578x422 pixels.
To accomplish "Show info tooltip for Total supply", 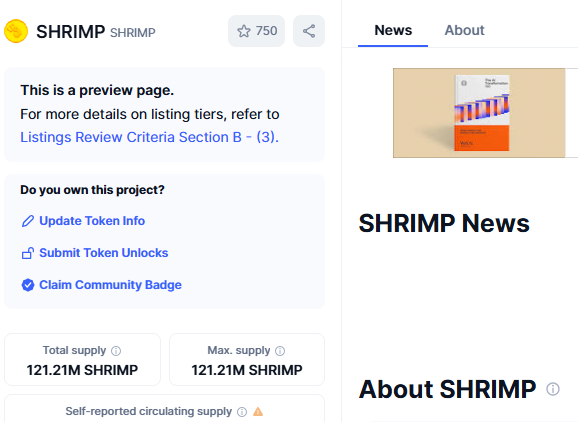I will pos(116,351).
